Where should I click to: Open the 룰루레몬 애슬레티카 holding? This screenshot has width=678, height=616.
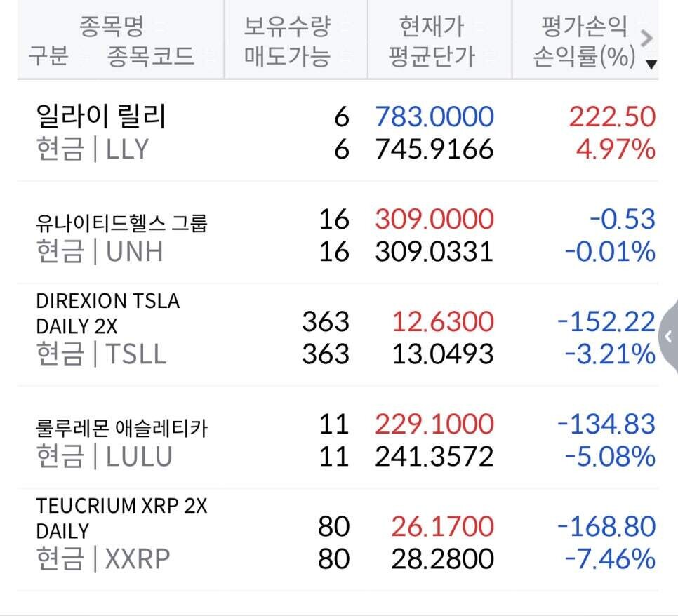click(122, 428)
